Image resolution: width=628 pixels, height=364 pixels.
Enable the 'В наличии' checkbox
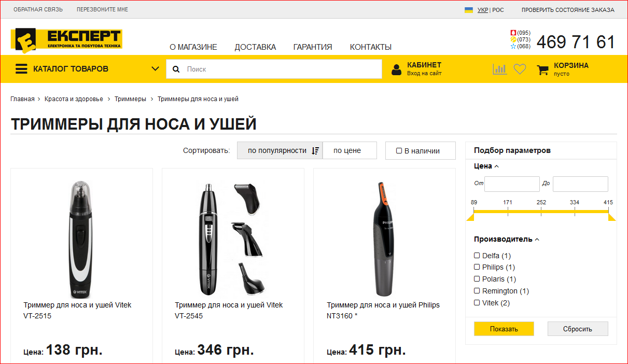[399, 151]
